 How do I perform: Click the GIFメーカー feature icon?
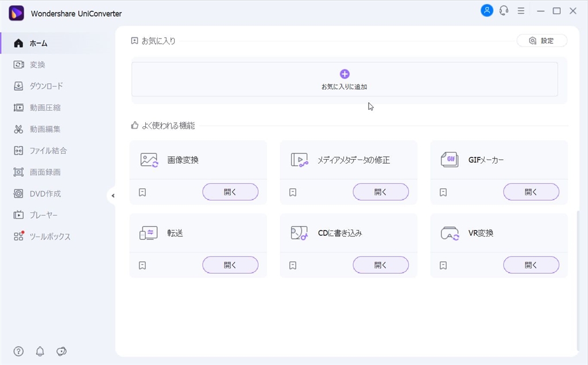(449, 160)
